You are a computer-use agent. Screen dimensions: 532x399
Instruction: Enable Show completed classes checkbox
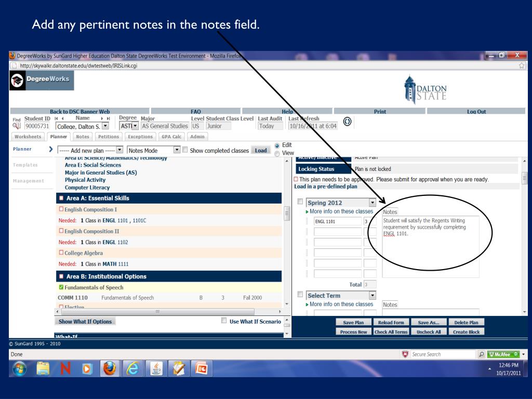(185, 150)
